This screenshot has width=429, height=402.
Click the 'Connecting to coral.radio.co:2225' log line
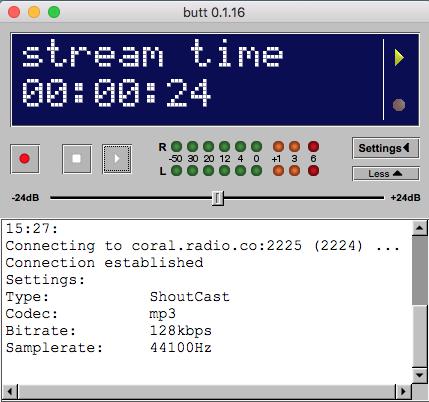[x=203, y=246]
